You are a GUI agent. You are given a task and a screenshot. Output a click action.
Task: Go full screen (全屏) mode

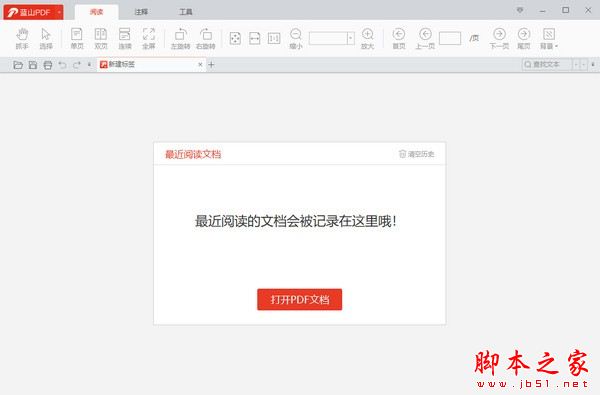pyautogui.click(x=149, y=38)
